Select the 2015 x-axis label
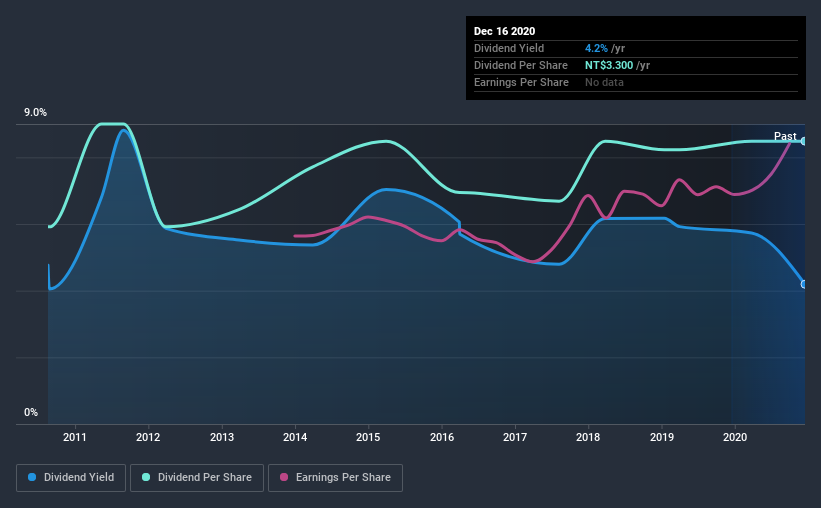821x508 pixels. [368, 437]
